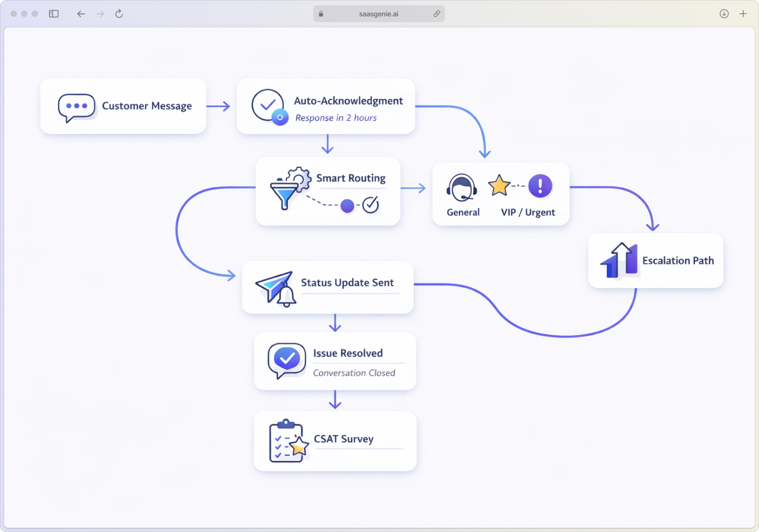Select the bell icon under Status Update Sent
The height and width of the screenshot is (532, 759).
pos(286,297)
